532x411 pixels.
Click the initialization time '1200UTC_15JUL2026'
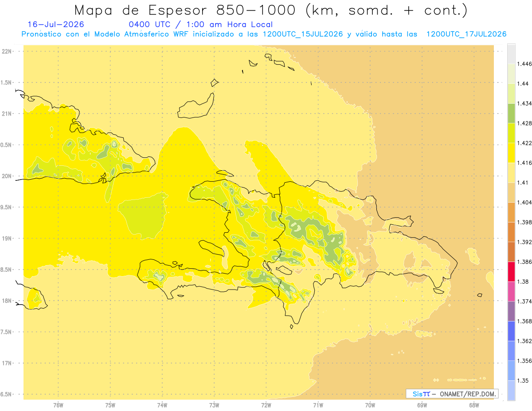(x=303, y=34)
